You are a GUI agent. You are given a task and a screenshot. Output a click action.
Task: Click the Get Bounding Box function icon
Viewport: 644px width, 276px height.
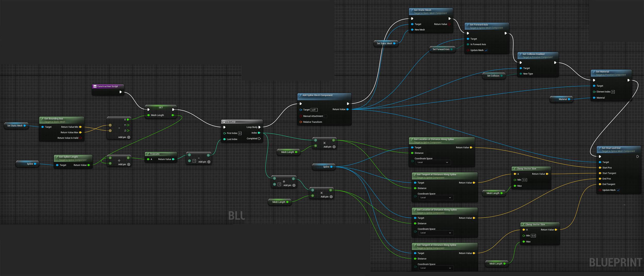pos(42,119)
